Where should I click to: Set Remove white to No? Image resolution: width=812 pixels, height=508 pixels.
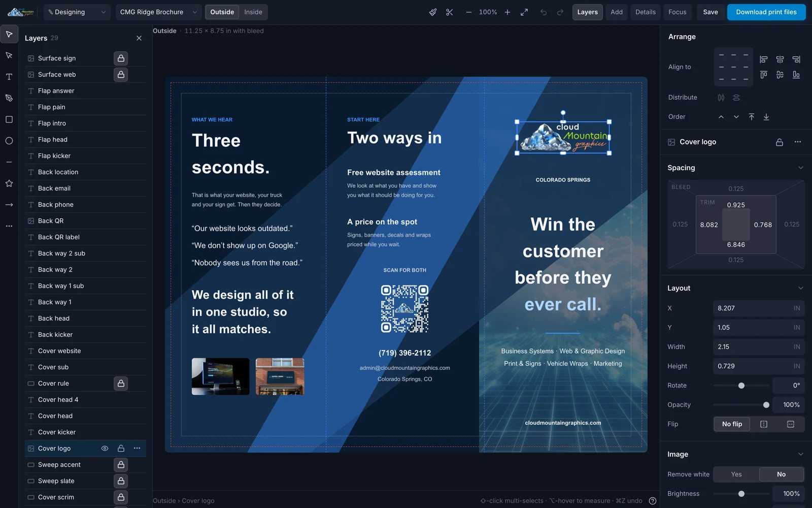(x=782, y=474)
